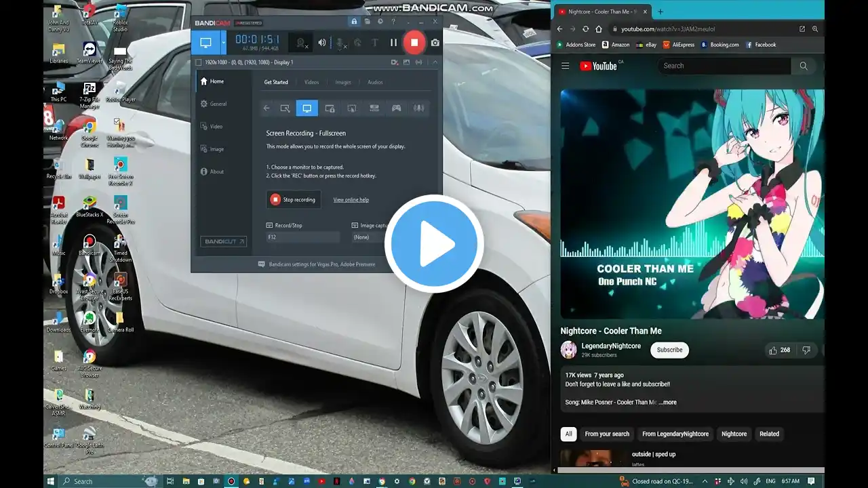The width and height of the screenshot is (868, 488).
Task: Open a new Chrome tab with plus
Action: tap(660, 12)
